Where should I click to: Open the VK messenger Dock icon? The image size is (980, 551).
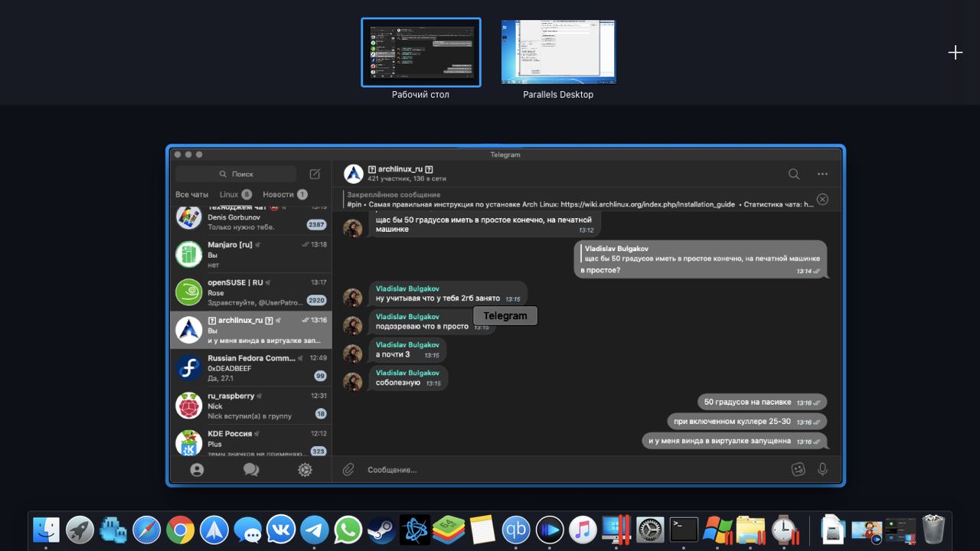[281, 530]
